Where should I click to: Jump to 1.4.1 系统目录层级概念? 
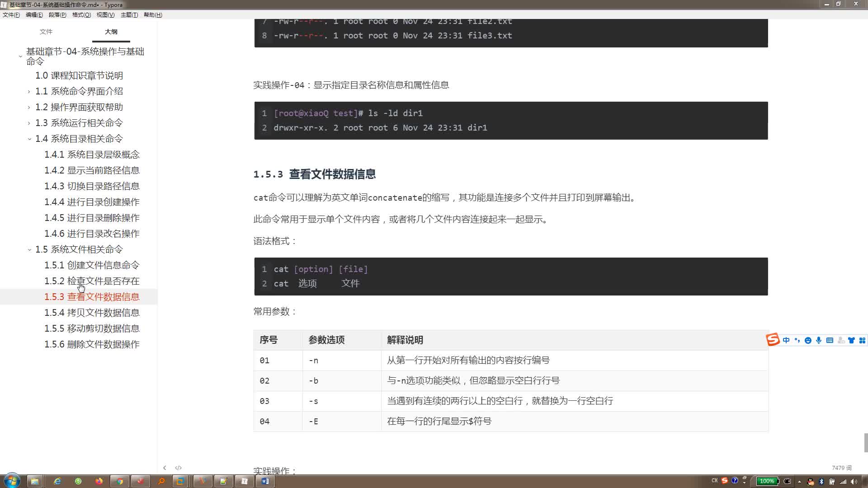[x=92, y=155]
